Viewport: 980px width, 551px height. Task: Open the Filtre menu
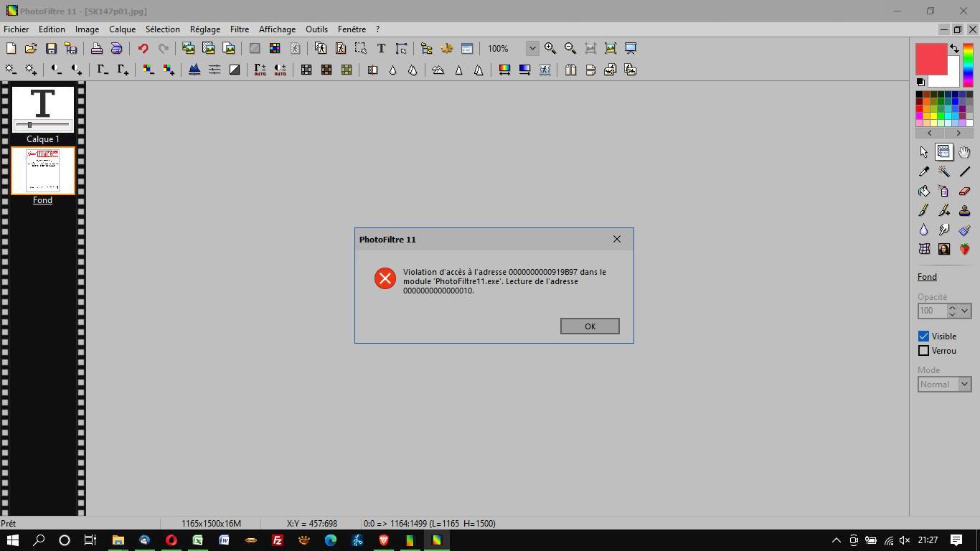pyautogui.click(x=240, y=29)
